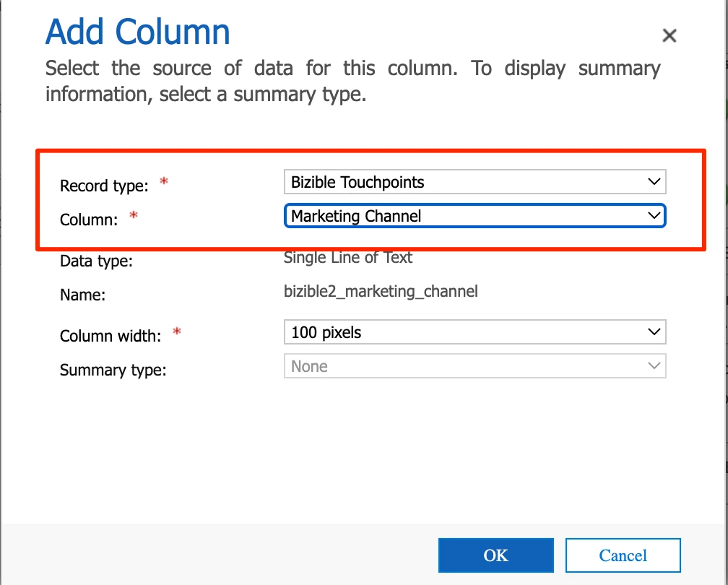Click the Data type label
Screen dimensions: 728x585
pyautogui.click(x=96, y=261)
